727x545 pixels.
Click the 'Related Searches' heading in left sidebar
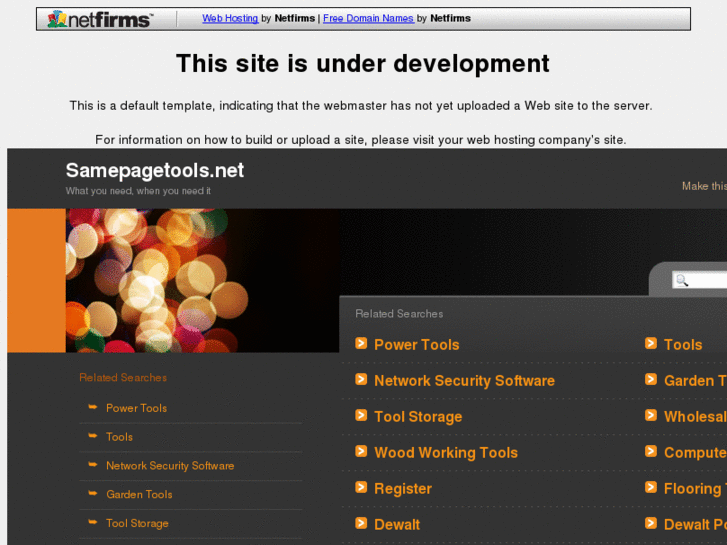123,378
